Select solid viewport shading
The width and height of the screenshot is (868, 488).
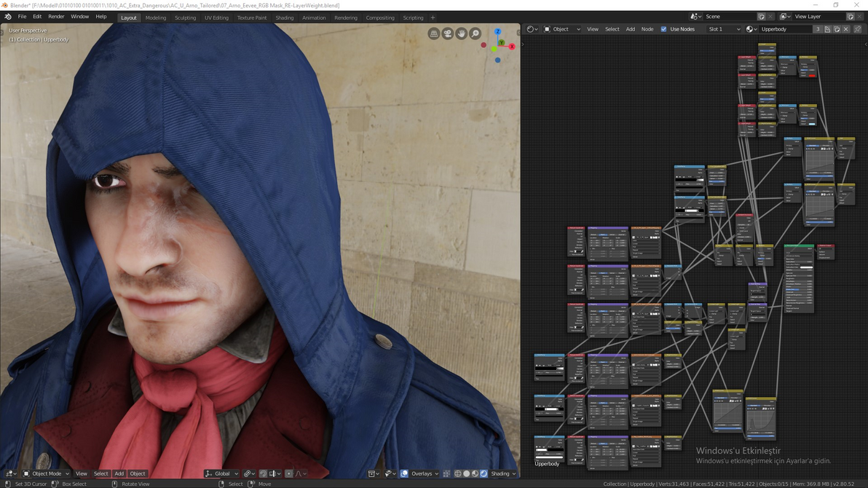(467, 473)
